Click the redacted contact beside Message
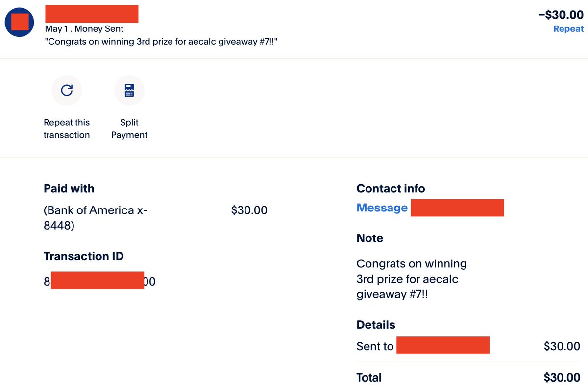Viewport: 588px width, 392px height. click(457, 208)
